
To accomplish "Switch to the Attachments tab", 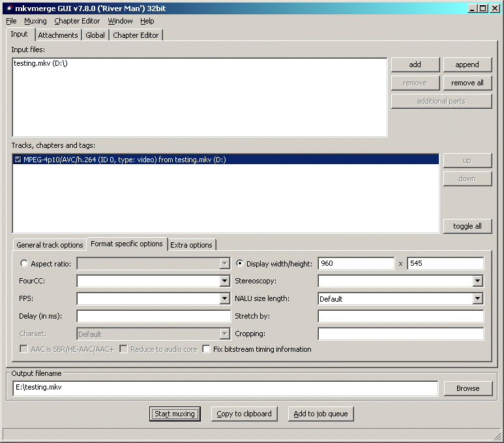I will (58, 35).
